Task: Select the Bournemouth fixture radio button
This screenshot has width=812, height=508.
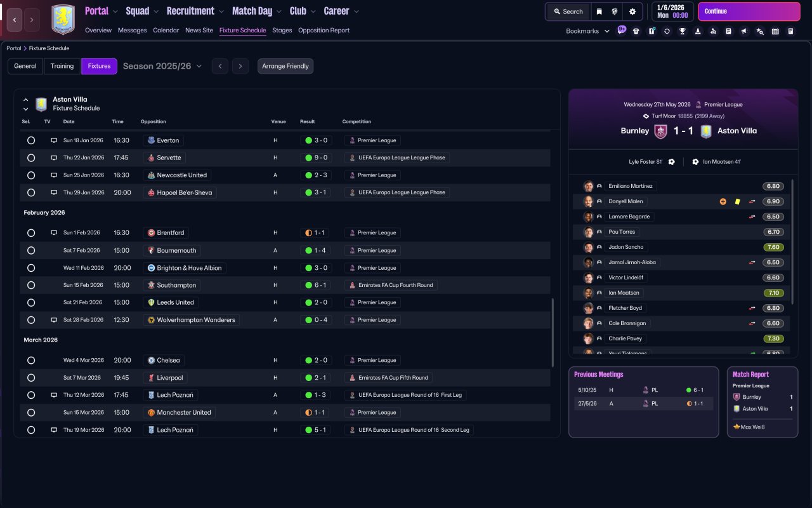Action: click(x=31, y=250)
